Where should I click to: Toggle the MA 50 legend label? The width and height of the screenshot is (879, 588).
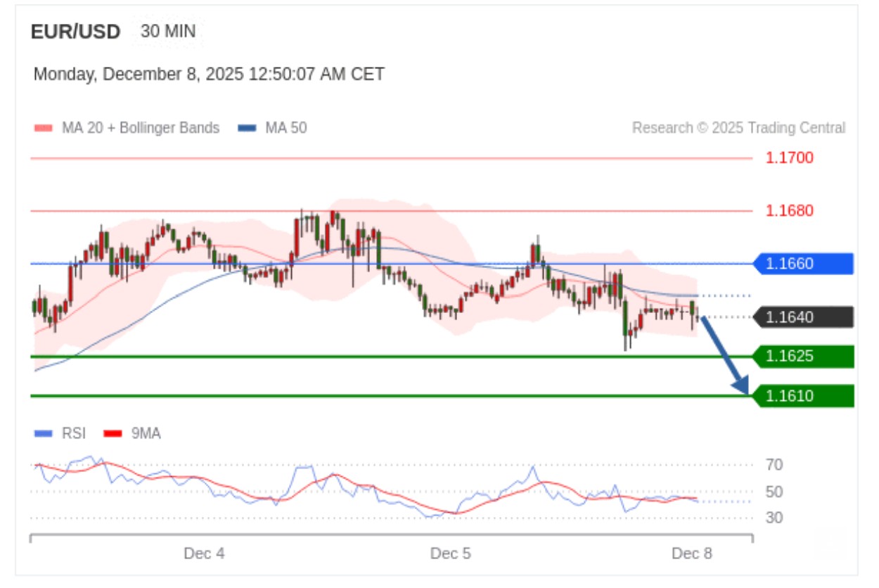285,128
